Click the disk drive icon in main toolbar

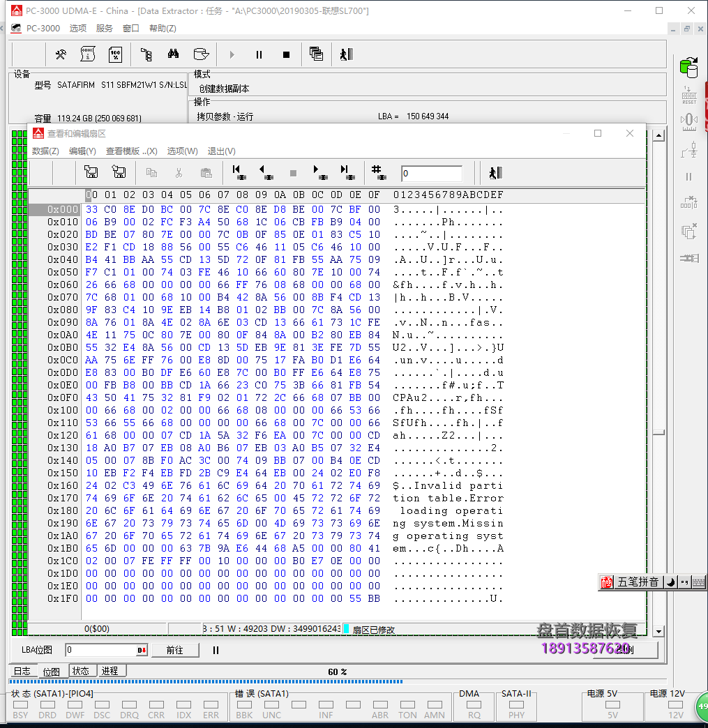(x=201, y=54)
